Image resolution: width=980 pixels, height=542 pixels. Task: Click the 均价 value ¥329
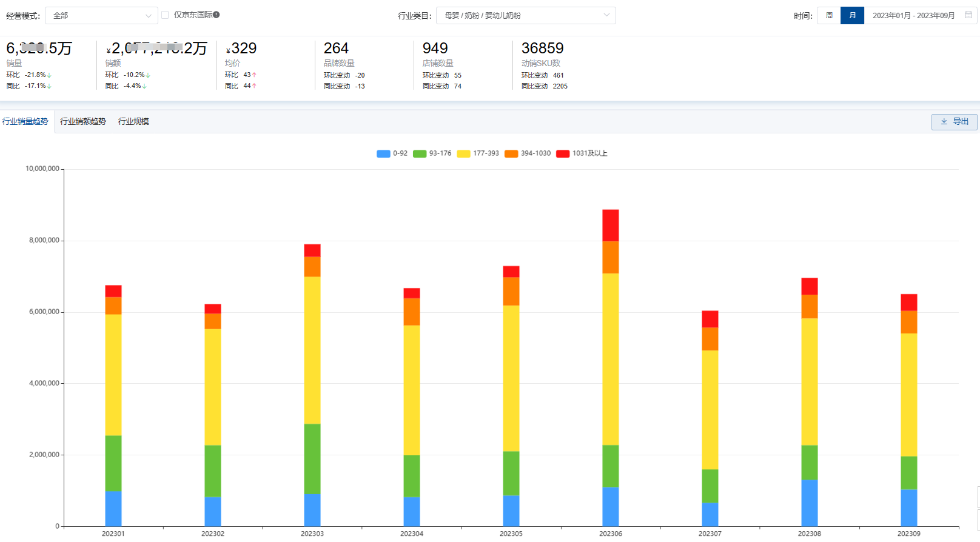pyautogui.click(x=241, y=49)
